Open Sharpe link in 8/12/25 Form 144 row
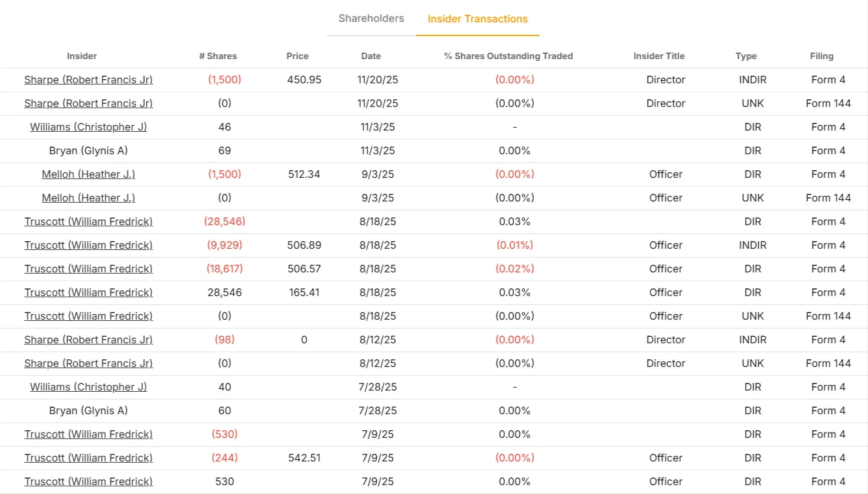 tap(88, 363)
